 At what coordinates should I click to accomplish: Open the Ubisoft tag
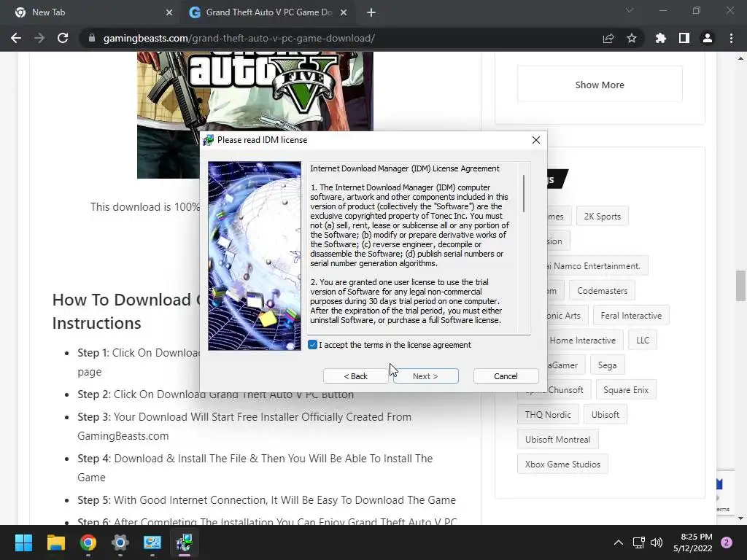pos(605,414)
